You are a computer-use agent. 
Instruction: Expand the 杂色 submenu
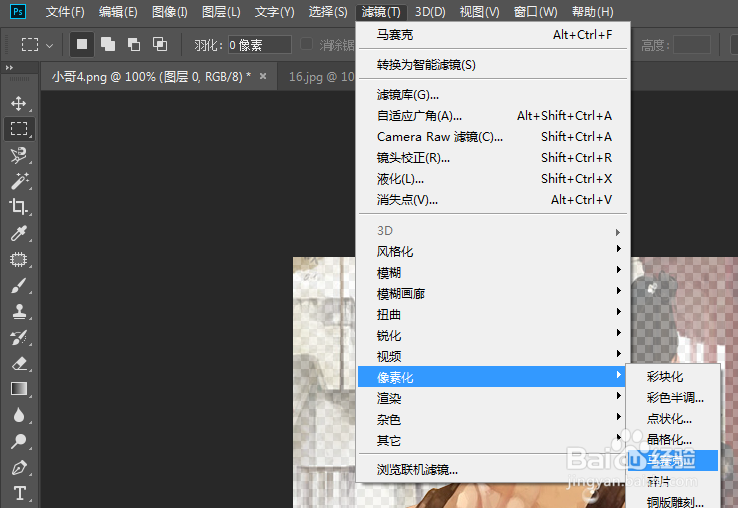pos(493,419)
